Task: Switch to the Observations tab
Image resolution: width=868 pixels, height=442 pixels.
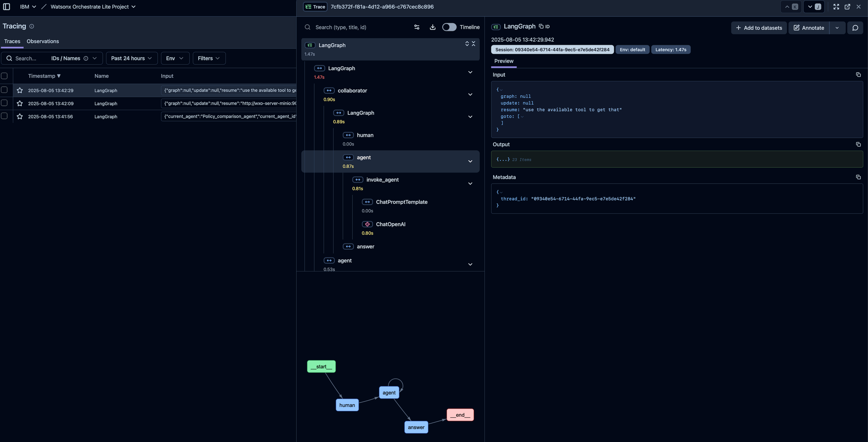Action: click(x=43, y=41)
